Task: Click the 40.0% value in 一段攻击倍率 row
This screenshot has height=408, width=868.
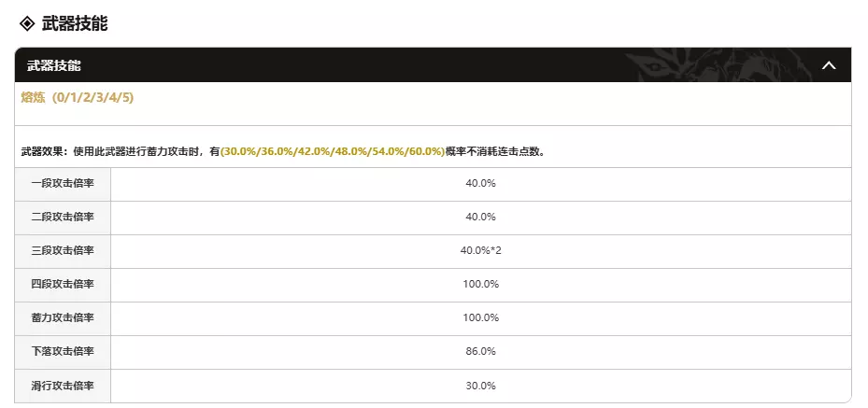Action: [x=480, y=184]
